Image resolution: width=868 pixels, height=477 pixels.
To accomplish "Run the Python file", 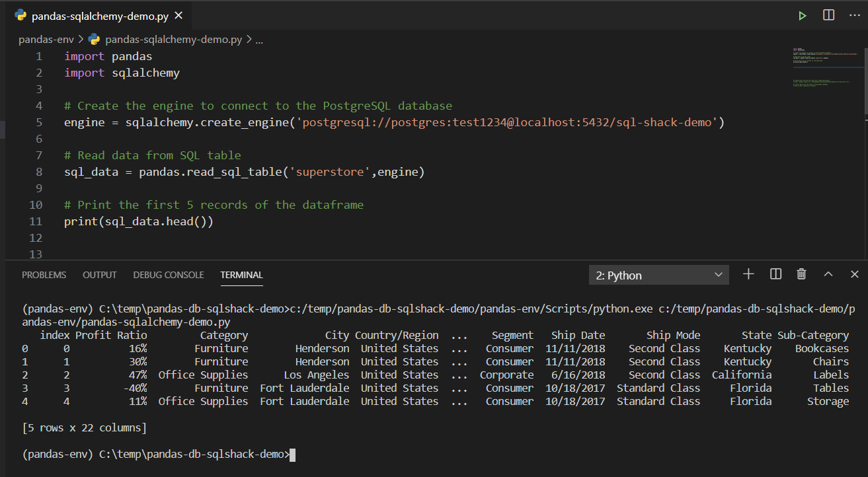I will 802,15.
